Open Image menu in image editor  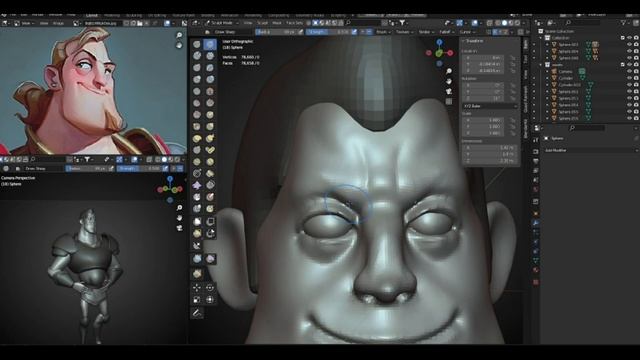click(x=58, y=23)
